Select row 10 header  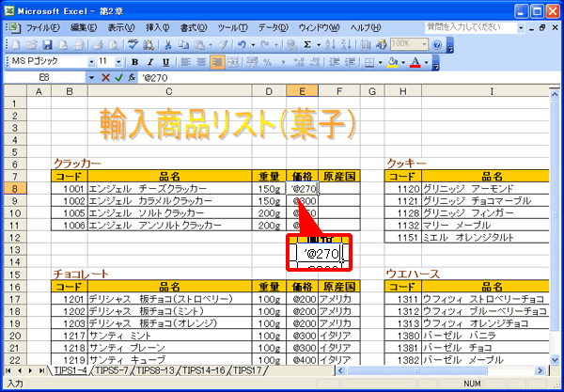pyautogui.click(x=15, y=212)
